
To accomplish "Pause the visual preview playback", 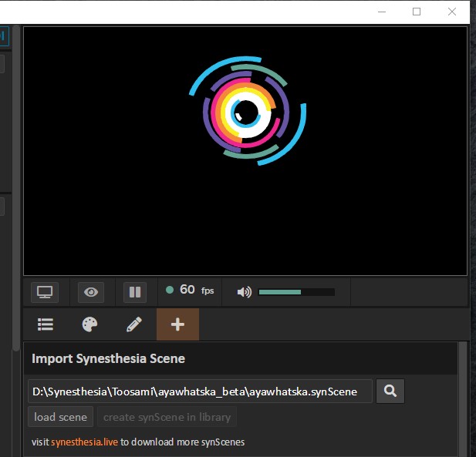I will (135, 292).
